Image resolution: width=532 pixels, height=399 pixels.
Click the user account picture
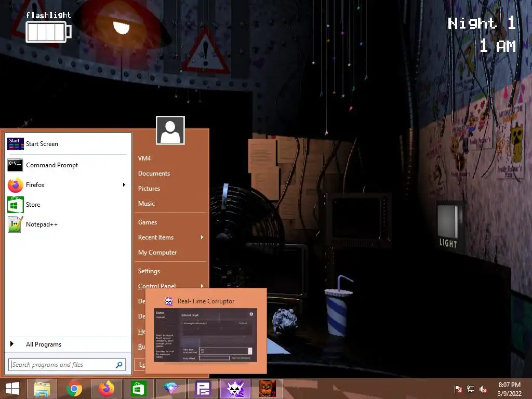(x=170, y=130)
